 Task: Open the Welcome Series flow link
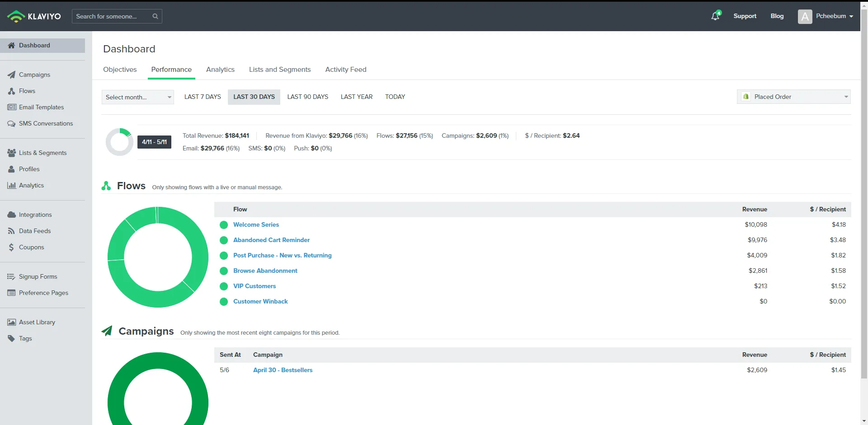click(x=256, y=225)
